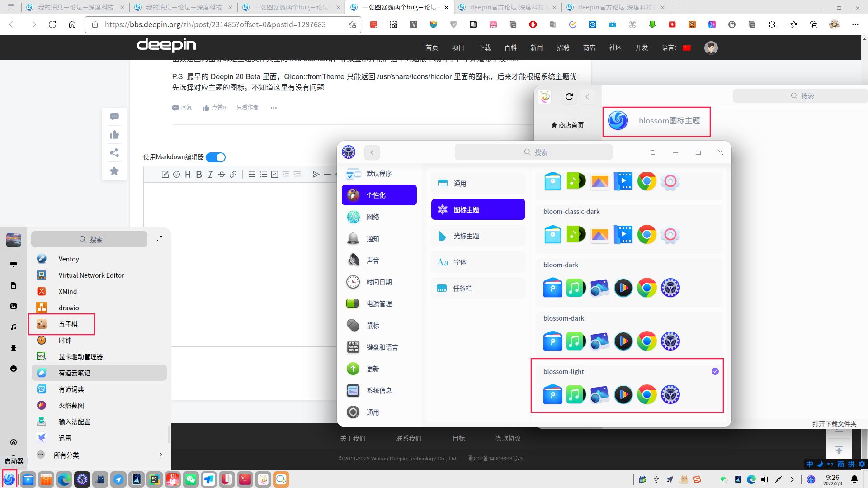Click the deepin launcher icon on the taskbar

pos(9,479)
